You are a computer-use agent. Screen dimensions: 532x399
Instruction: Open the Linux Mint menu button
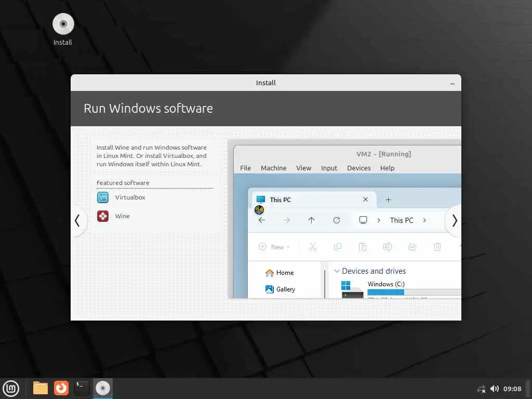point(11,388)
